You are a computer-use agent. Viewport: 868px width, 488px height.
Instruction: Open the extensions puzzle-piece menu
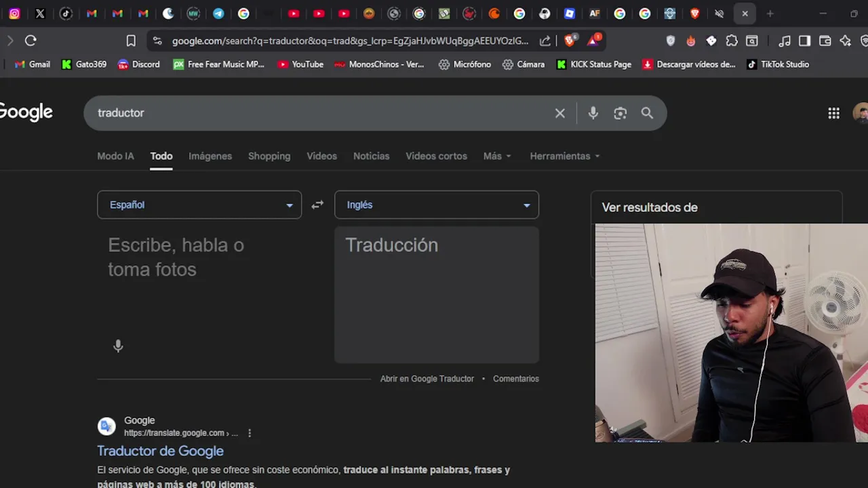pyautogui.click(x=732, y=41)
